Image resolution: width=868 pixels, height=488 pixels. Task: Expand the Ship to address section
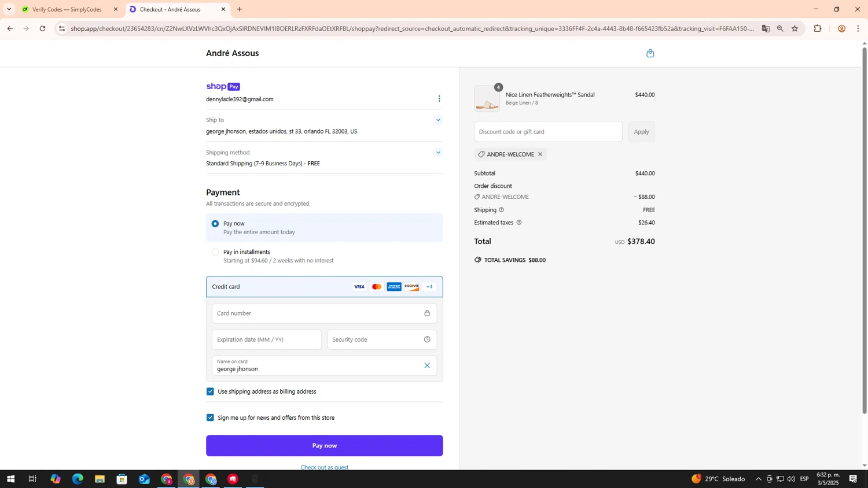click(438, 120)
